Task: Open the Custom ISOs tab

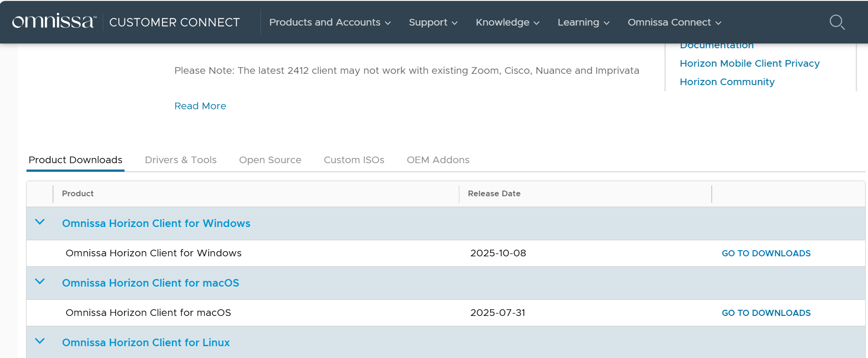Action: (354, 160)
